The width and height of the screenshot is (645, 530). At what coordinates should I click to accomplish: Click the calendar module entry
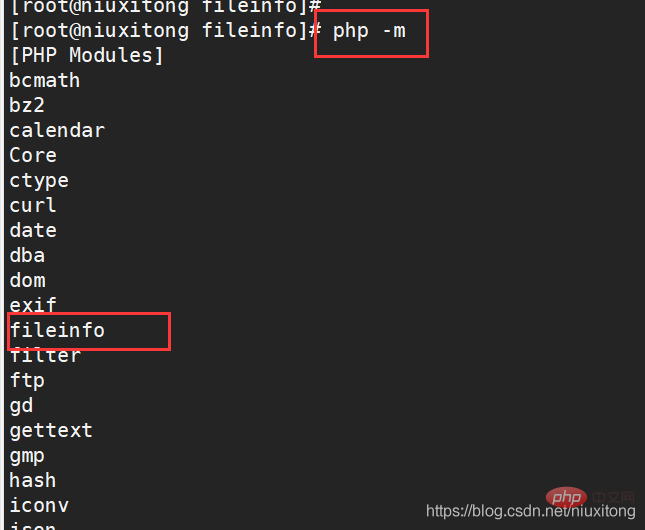(57, 130)
